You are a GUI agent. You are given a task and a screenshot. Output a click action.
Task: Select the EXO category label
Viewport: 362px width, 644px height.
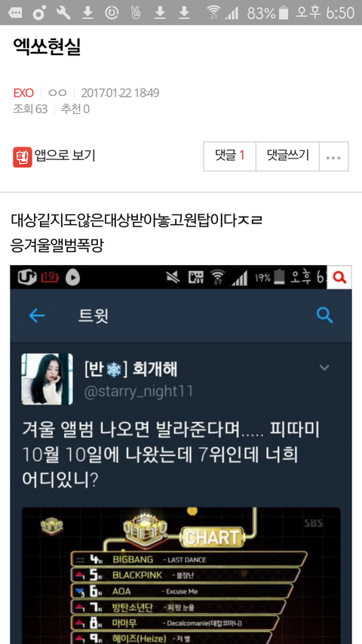pyautogui.click(x=23, y=93)
